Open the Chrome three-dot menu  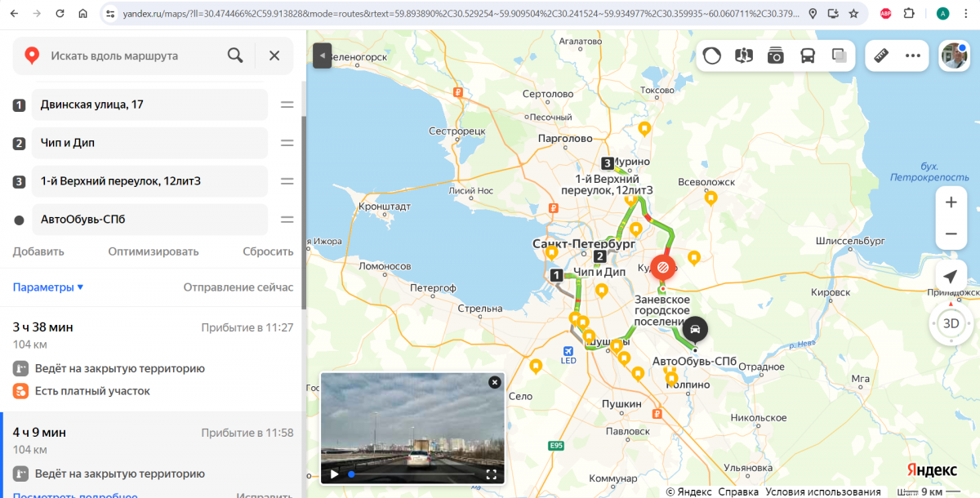pyautogui.click(x=966, y=14)
